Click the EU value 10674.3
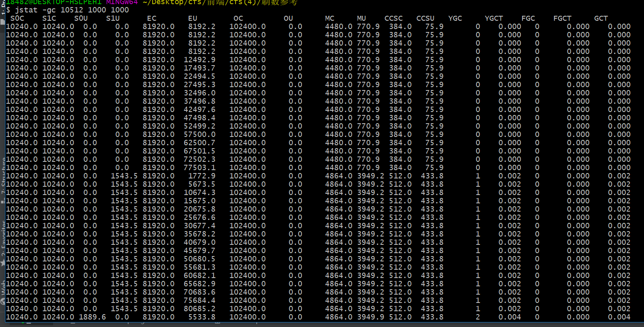 (200, 193)
